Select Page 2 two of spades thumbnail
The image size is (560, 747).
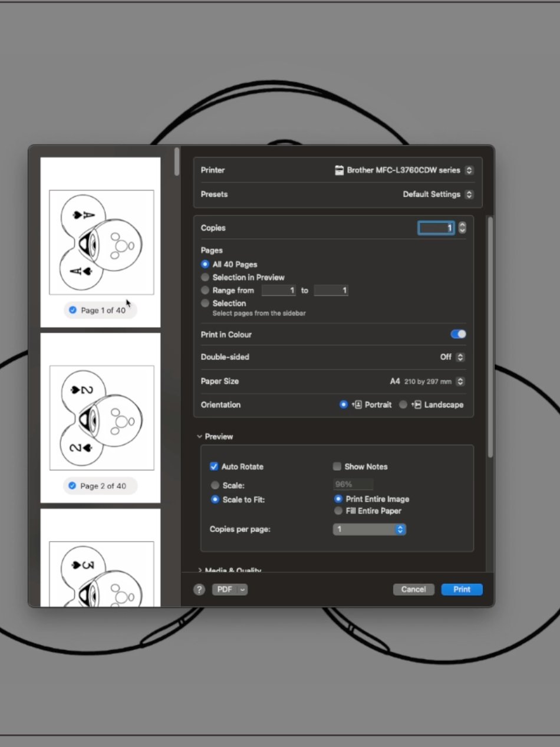tap(101, 417)
